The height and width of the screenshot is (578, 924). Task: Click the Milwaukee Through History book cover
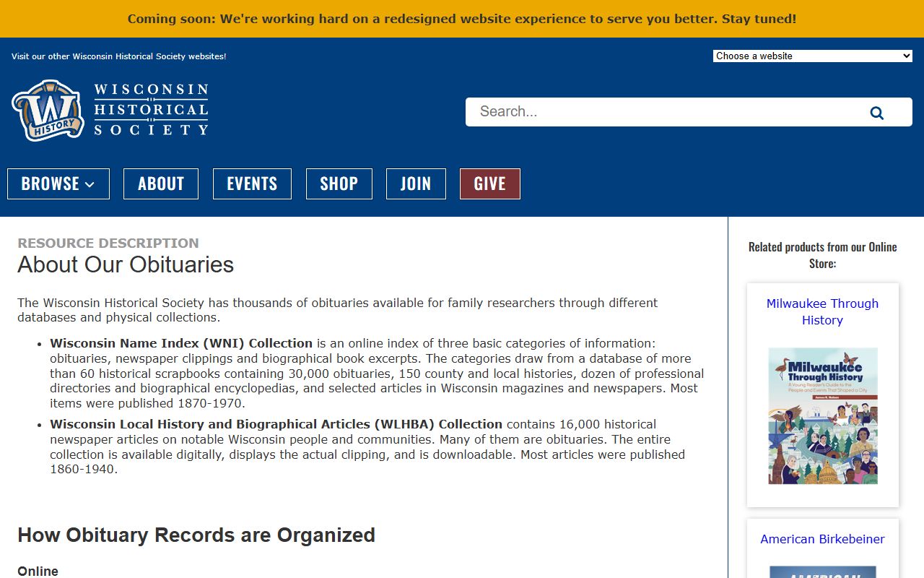(x=823, y=416)
